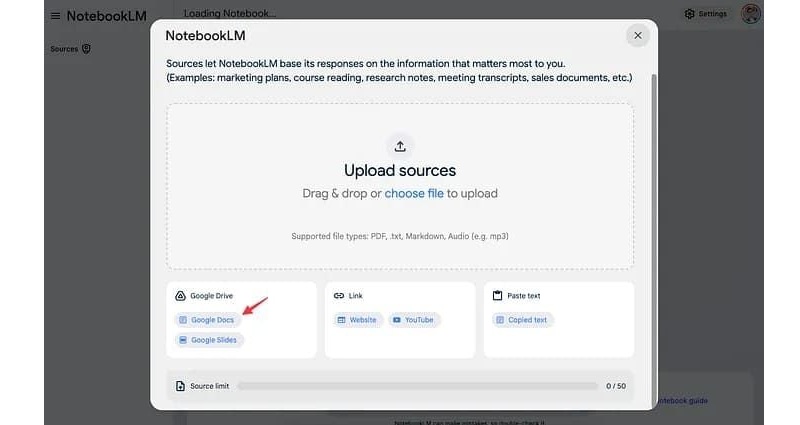This screenshot has width=800, height=425.
Task: Close the NotebookLM sources dialog
Action: [x=637, y=35]
